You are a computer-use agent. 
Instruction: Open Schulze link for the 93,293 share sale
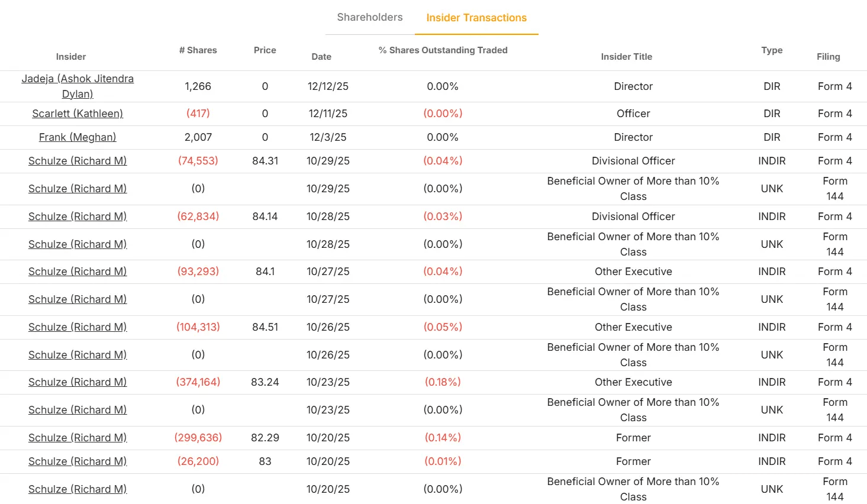[x=78, y=272]
